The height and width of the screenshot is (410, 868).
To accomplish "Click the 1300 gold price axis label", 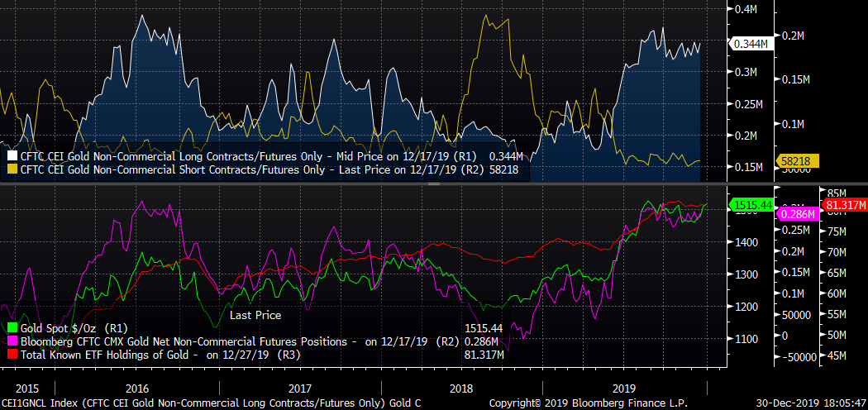I will [x=746, y=274].
